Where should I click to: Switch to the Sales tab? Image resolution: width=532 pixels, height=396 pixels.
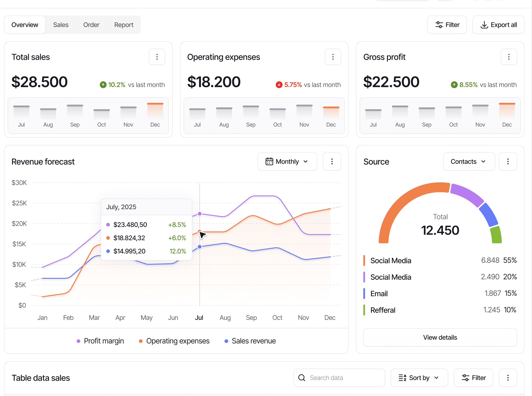61,25
